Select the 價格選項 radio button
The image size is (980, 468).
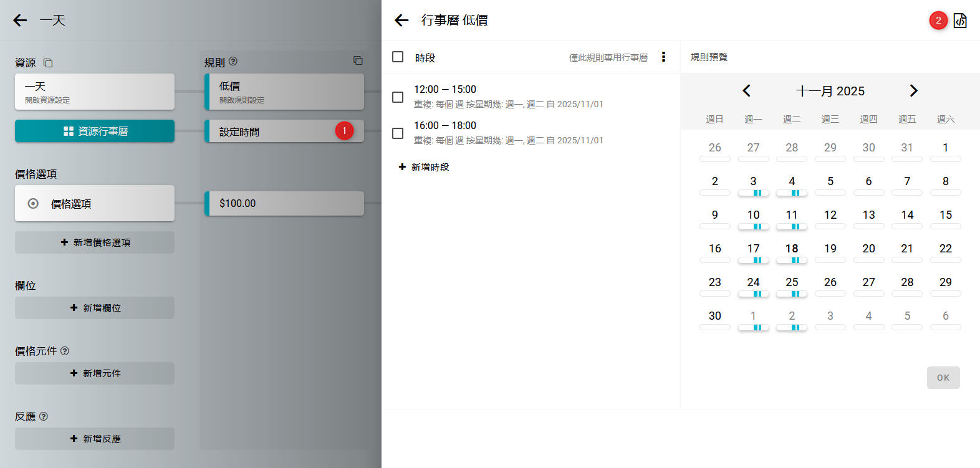(34, 204)
